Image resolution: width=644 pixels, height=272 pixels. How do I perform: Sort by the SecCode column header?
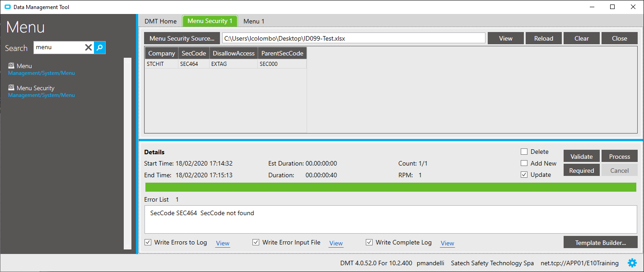tap(193, 53)
